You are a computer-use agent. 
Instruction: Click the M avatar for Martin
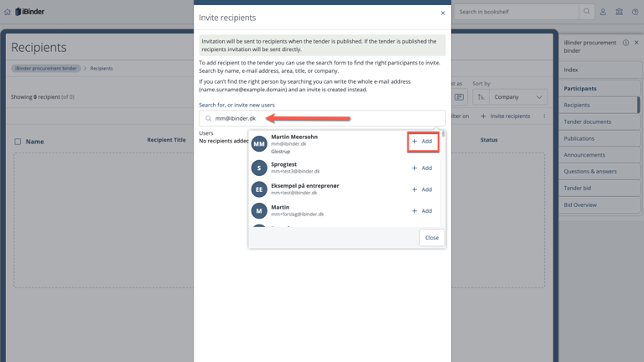[x=259, y=211]
